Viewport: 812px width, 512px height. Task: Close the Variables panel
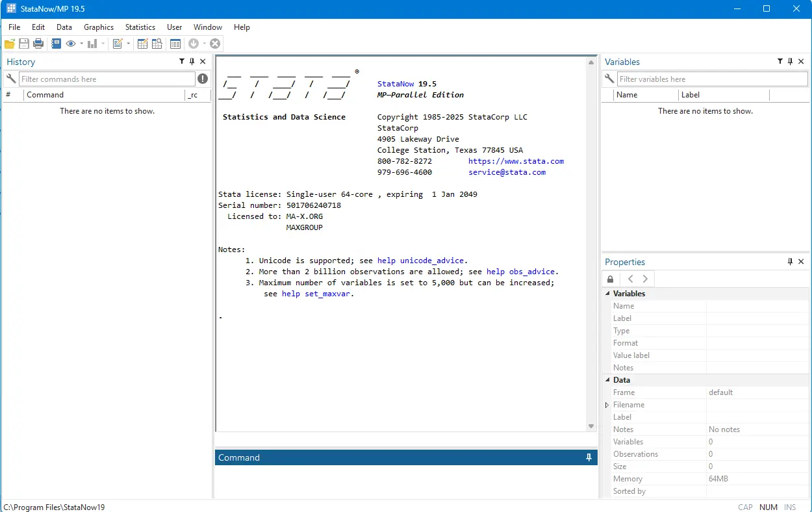(801, 61)
